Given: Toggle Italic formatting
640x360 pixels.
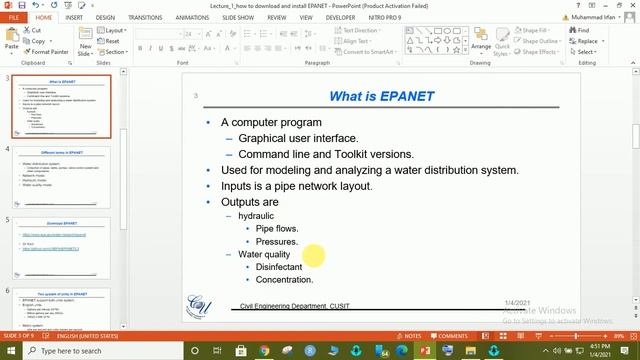Looking at the screenshot, I should (150, 49).
